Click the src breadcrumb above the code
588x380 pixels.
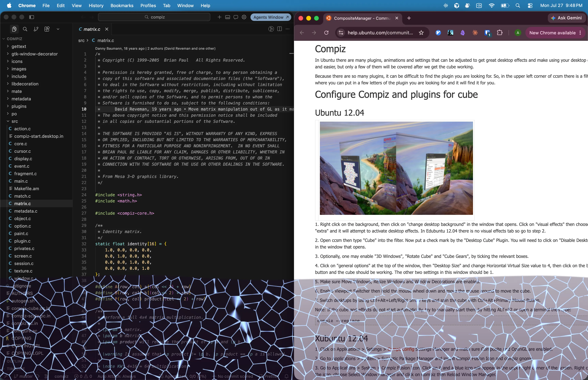point(81,40)
